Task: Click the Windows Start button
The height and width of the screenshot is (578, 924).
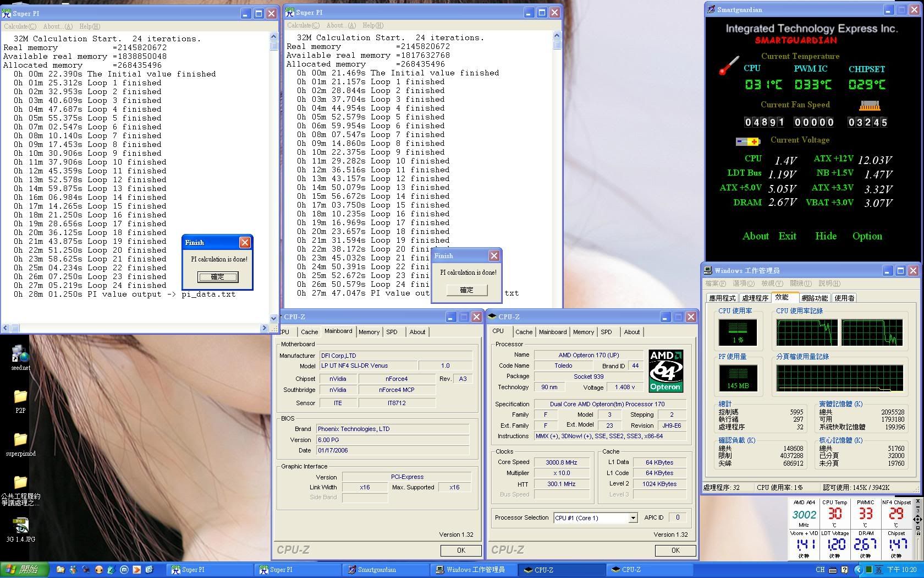Action: click(24, 570)
